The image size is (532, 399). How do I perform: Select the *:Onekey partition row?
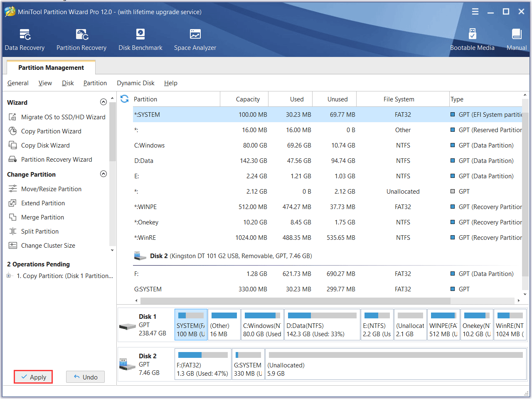pos(328,222)
